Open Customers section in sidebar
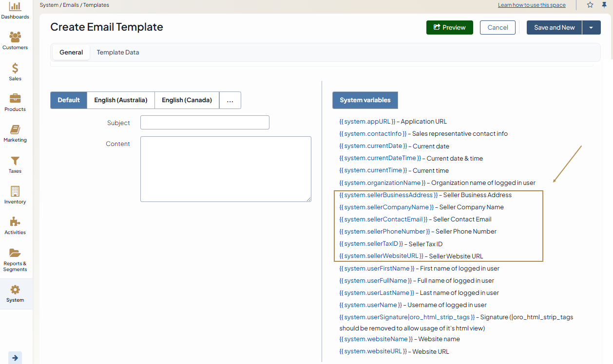Image resolution: width=613 pixels, height=364 pixels. [x=15, y=37]
